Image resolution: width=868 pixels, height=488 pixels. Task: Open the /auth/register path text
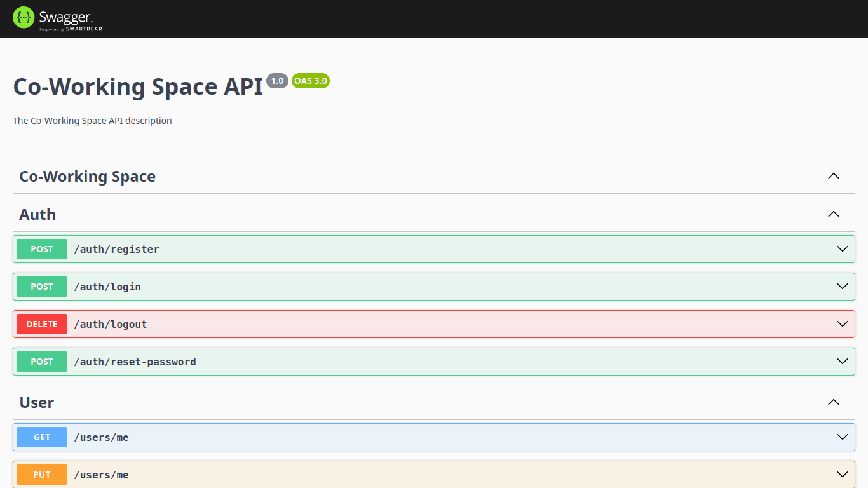117,249
